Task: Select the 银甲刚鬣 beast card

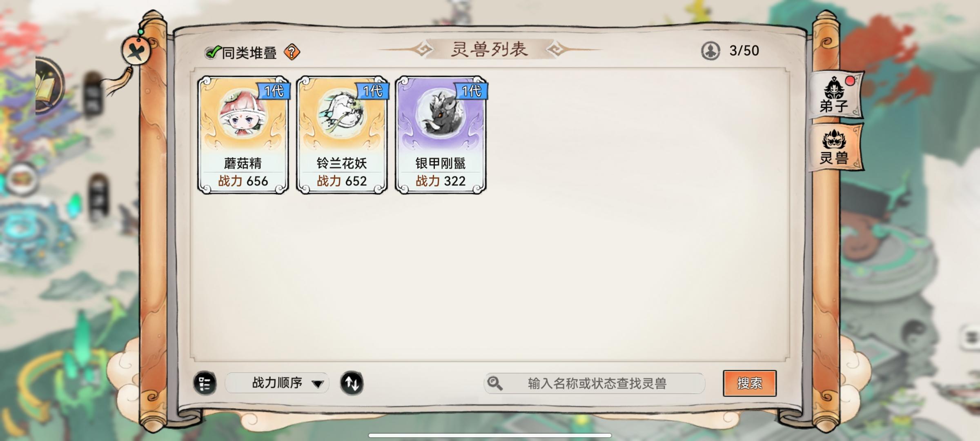Action: click(441, 135)
